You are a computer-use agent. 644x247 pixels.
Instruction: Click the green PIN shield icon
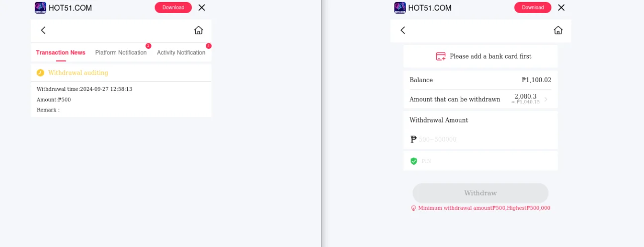(414, 161)
